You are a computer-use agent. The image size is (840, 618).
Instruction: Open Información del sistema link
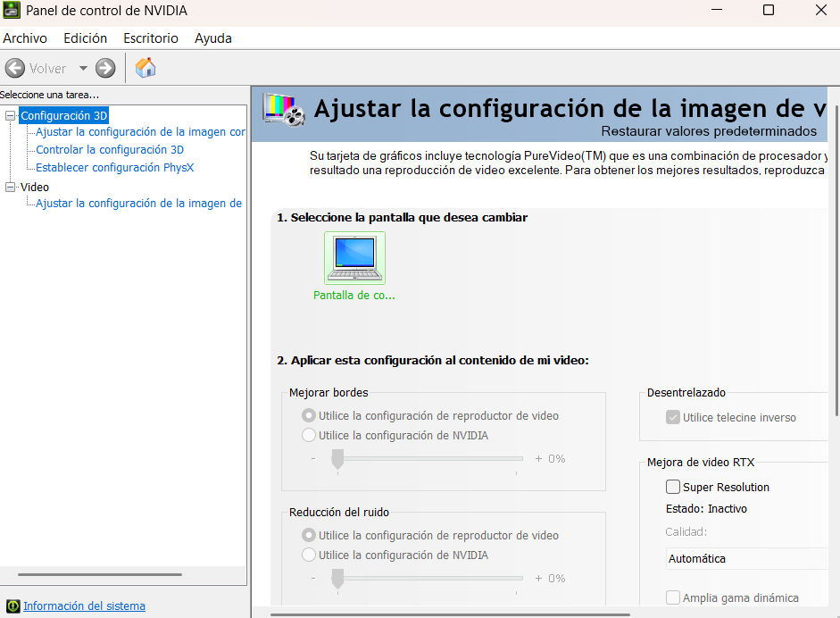[84, 605]
